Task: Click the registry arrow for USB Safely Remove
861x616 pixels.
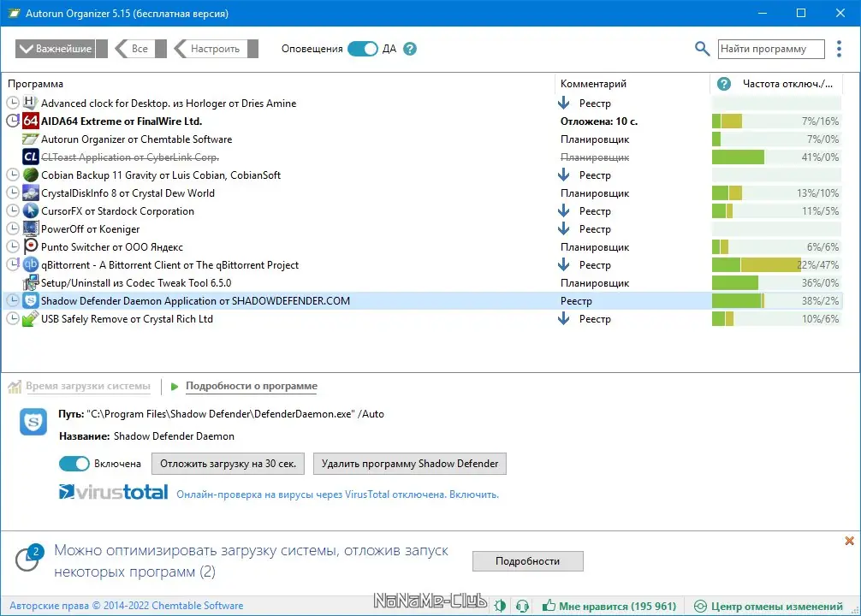Action: 563,319
